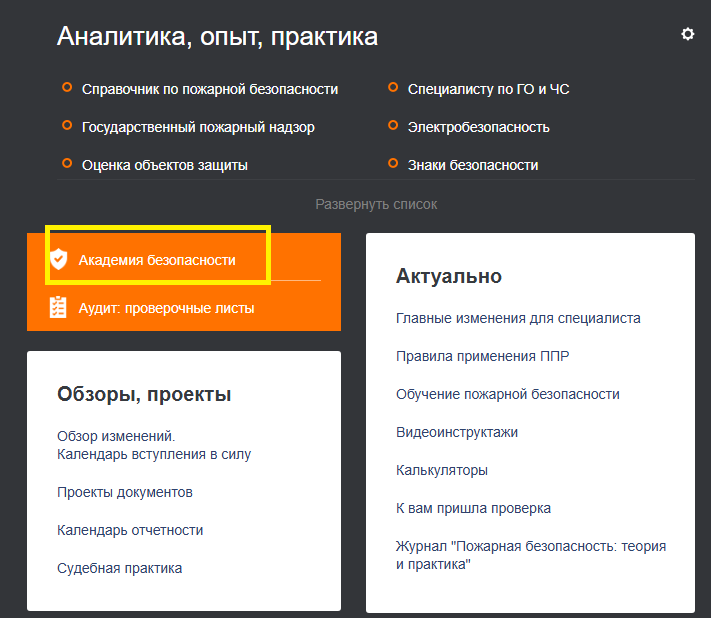Screen dimensions: 711x618
Task: Open Академия безопасности
Action: click(157, 260)
